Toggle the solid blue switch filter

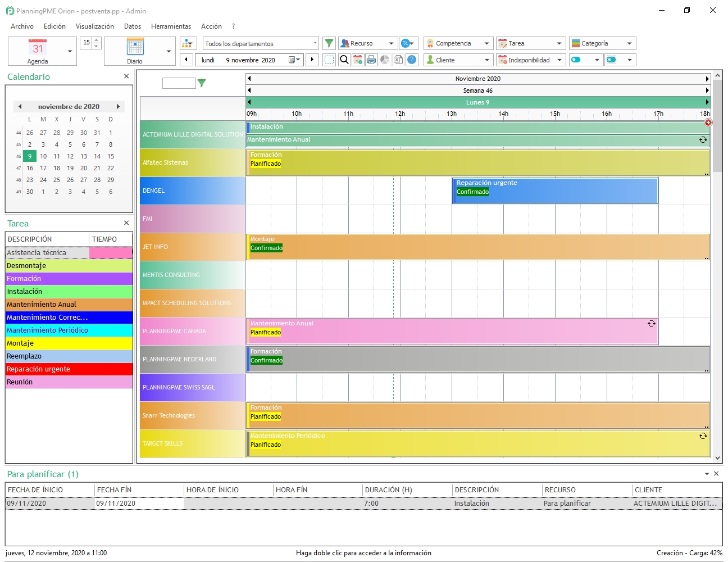pyautogui.click(x=585, y=60)
